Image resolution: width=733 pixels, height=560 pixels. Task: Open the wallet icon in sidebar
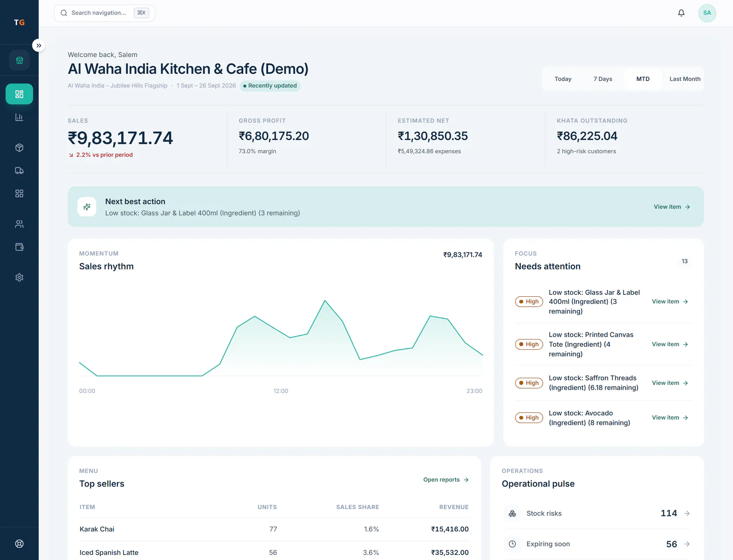click(x=19, y=247)
